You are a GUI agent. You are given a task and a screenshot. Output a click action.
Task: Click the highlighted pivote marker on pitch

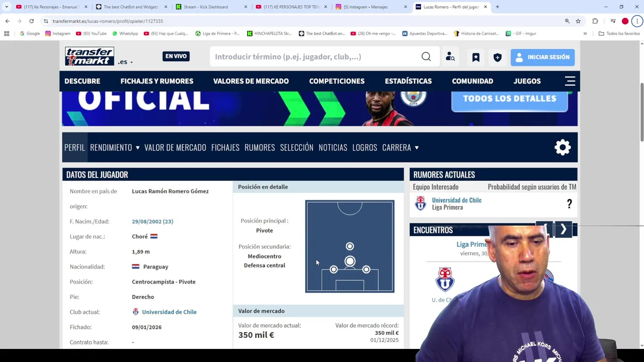pos(350,261)
